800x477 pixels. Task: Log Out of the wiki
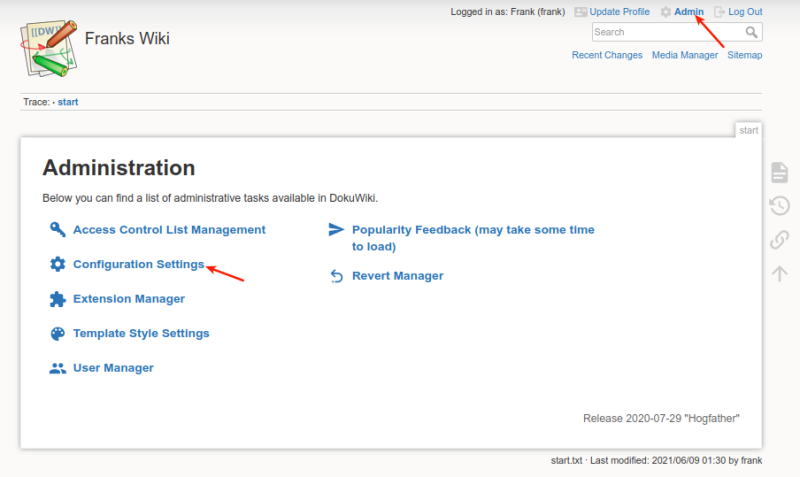745,12
